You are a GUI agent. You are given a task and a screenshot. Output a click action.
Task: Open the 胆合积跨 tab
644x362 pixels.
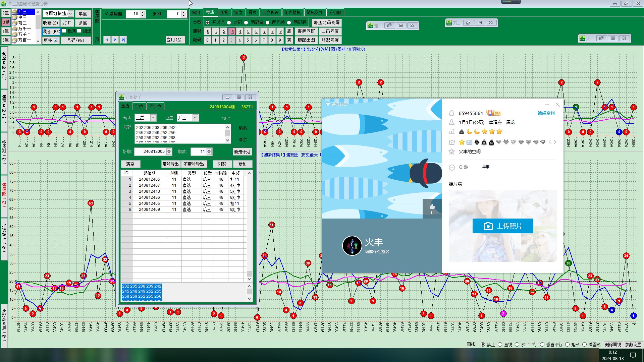(x=270, y=12)
